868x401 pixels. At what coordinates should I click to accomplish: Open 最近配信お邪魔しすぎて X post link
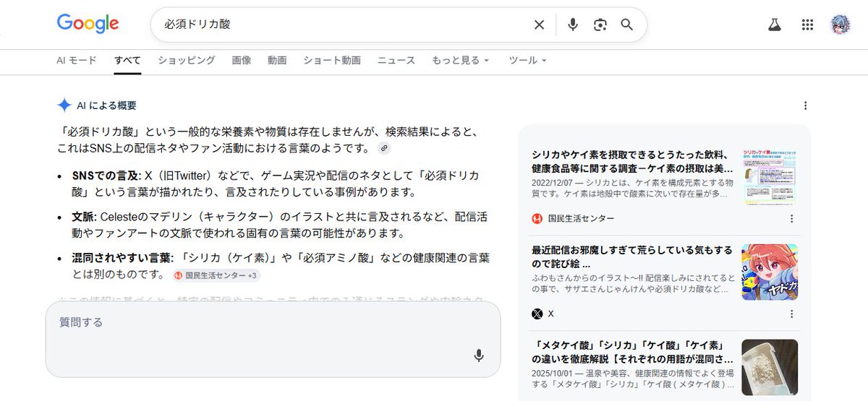pyautogui.click(x=632, y=256)
